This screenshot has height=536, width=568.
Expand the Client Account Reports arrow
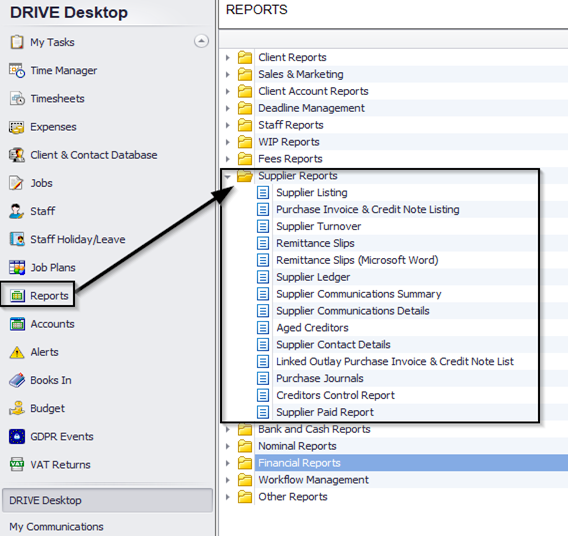coord(227,91)
